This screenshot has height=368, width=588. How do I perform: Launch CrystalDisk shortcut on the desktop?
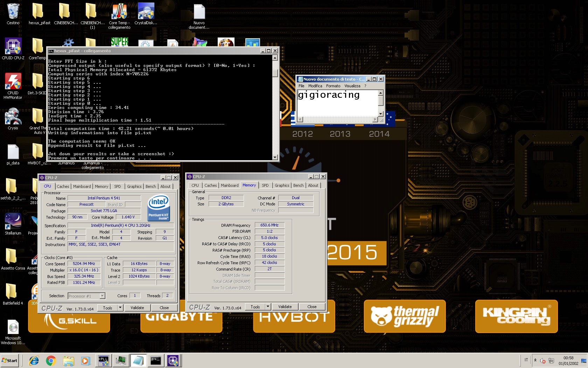point(146,14)
